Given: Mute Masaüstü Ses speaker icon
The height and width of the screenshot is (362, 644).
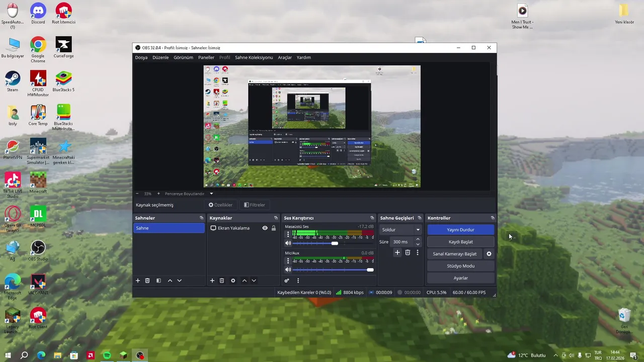Looking at the screenshot, I should tap(288, 243).
